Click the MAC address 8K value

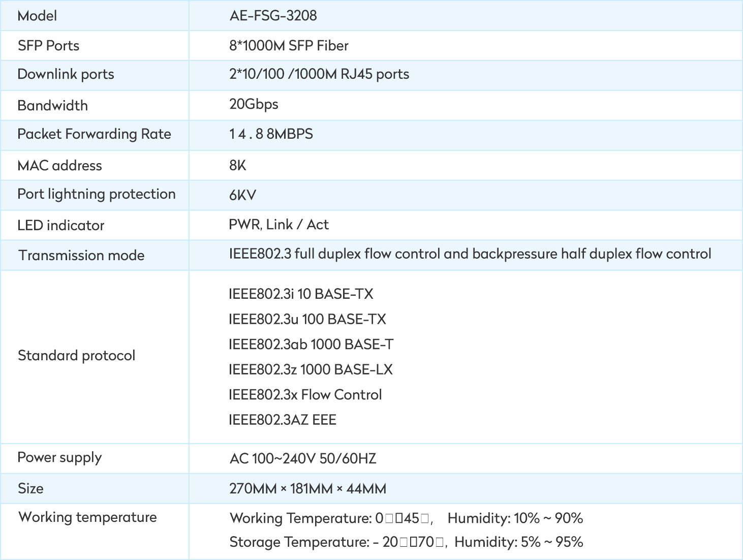click(x=237, y=166)
